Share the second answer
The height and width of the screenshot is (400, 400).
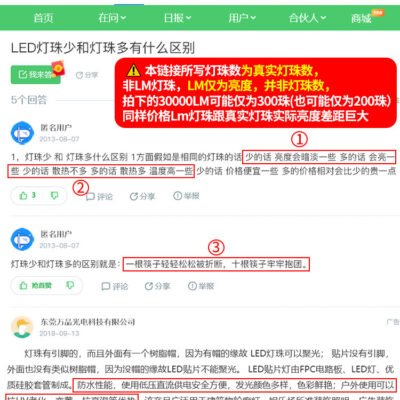(157, 286)
